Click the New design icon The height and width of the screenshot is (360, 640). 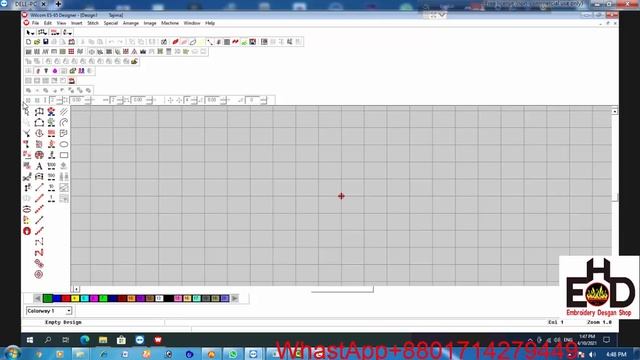28,42
